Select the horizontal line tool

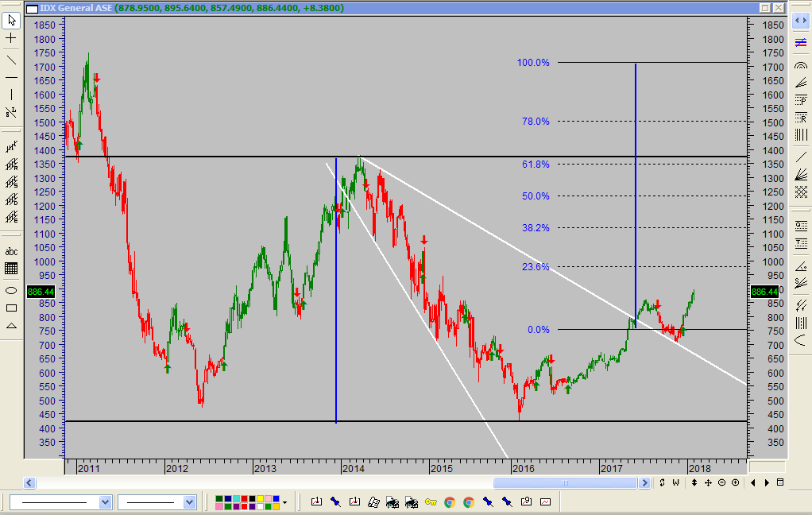click(x=11, y=78)
